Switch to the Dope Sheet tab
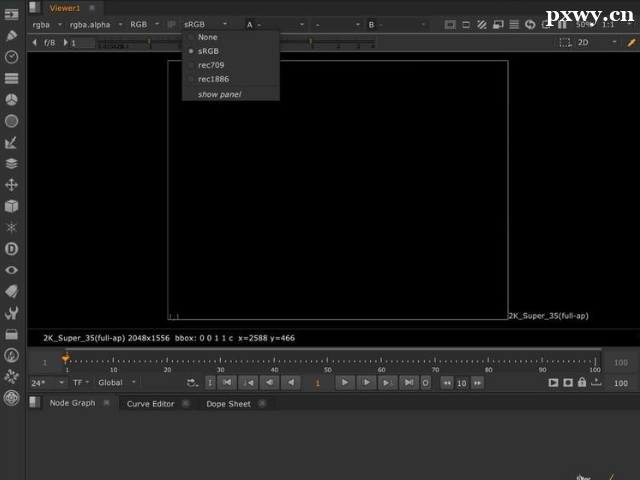The width and height of the screenshot is (640, 480). (228, 404)
